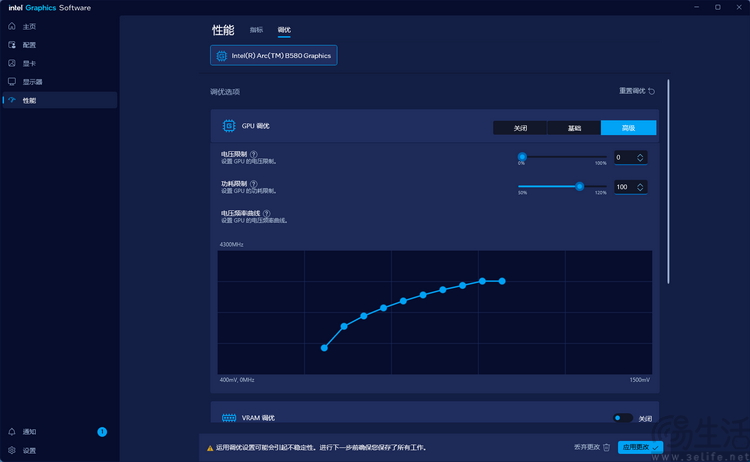
Task: Set GPU tuning mode to 关闭 (off)
Action: pos(520,128)
